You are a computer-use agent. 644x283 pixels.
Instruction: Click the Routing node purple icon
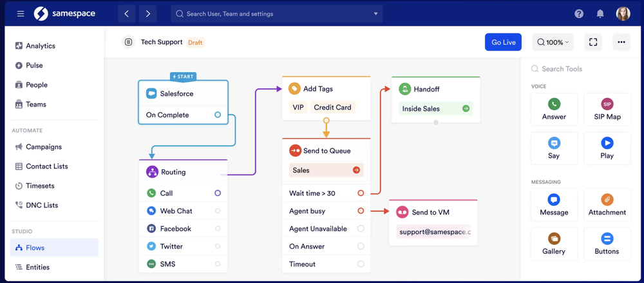pyautogui.click(x=152, y=172)
